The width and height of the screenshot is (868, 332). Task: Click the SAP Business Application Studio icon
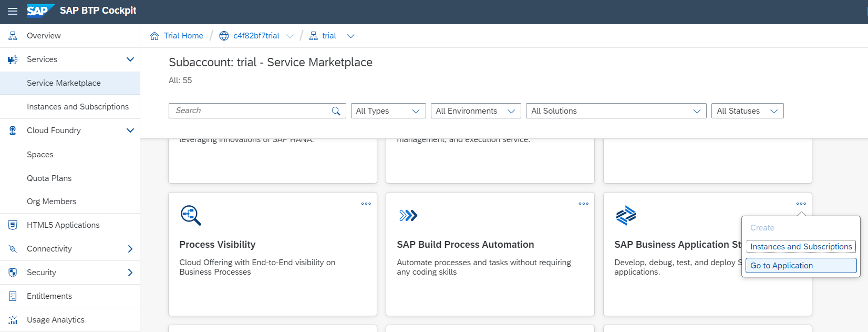point(626,215)
